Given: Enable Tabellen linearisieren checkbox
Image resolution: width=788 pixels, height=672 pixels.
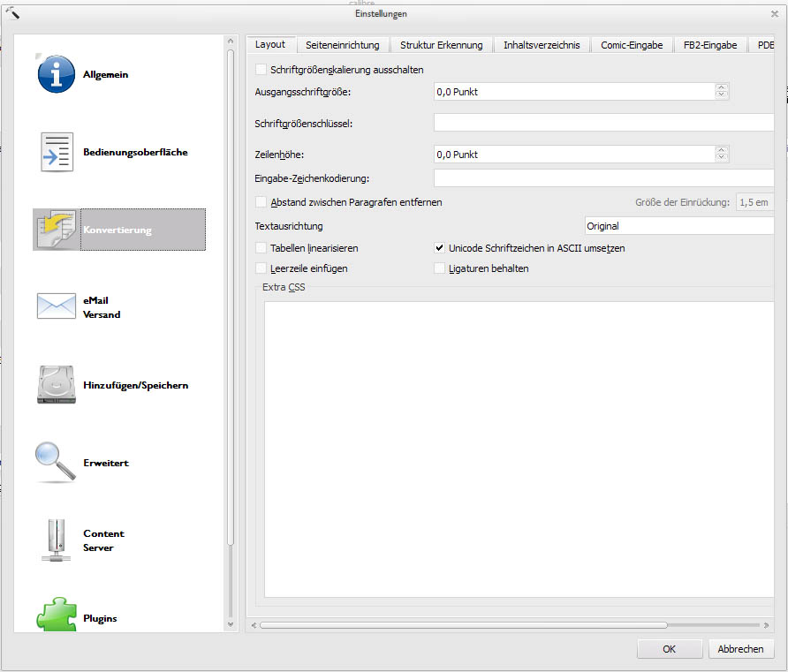Looking at the screenshot, I should click(x=261, y=247).
